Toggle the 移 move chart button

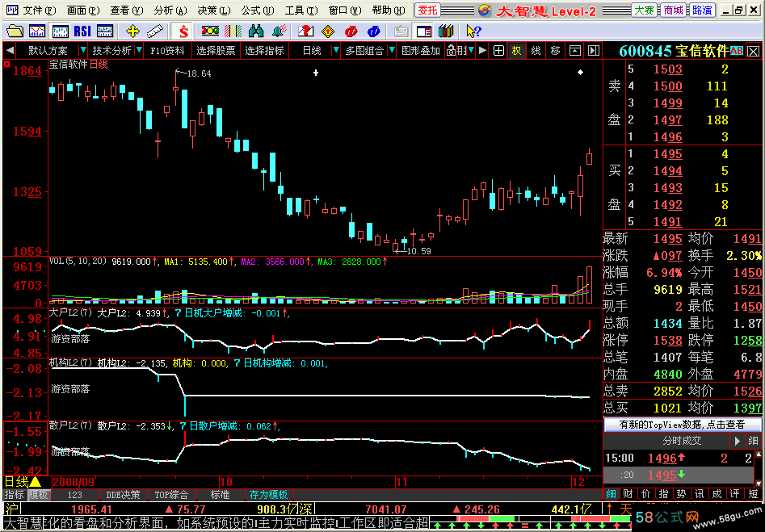555,50
